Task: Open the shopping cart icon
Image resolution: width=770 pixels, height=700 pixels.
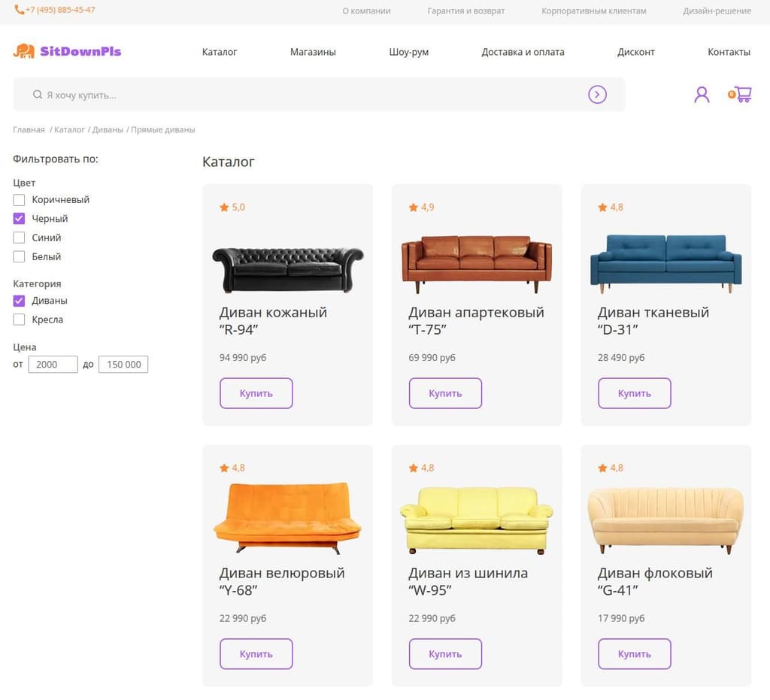Action: pyautogui.click(x=740, y=94)
